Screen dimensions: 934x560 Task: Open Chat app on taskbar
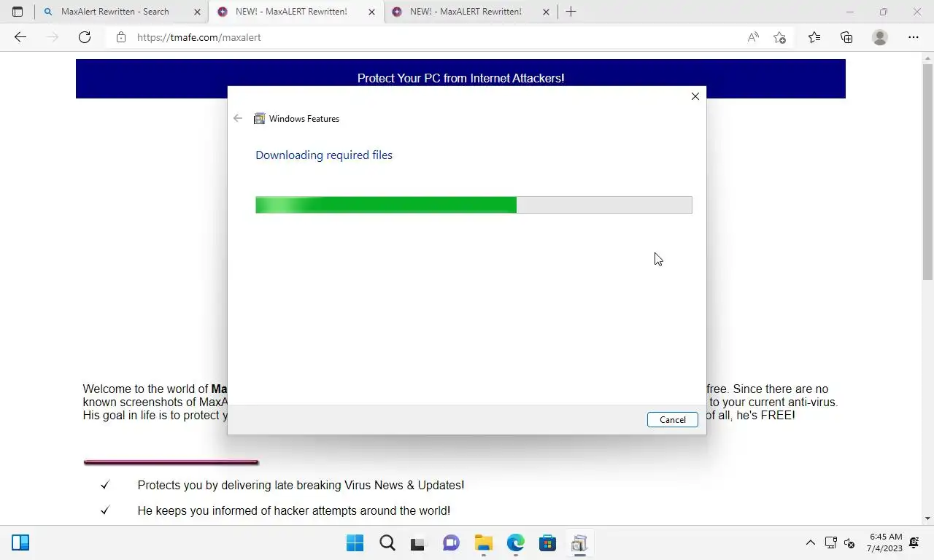[452, 542]
